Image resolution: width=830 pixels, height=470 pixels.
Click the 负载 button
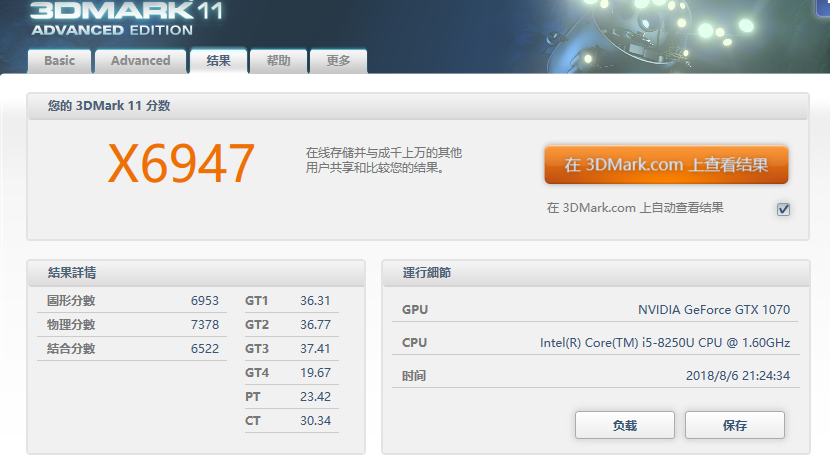625,425
